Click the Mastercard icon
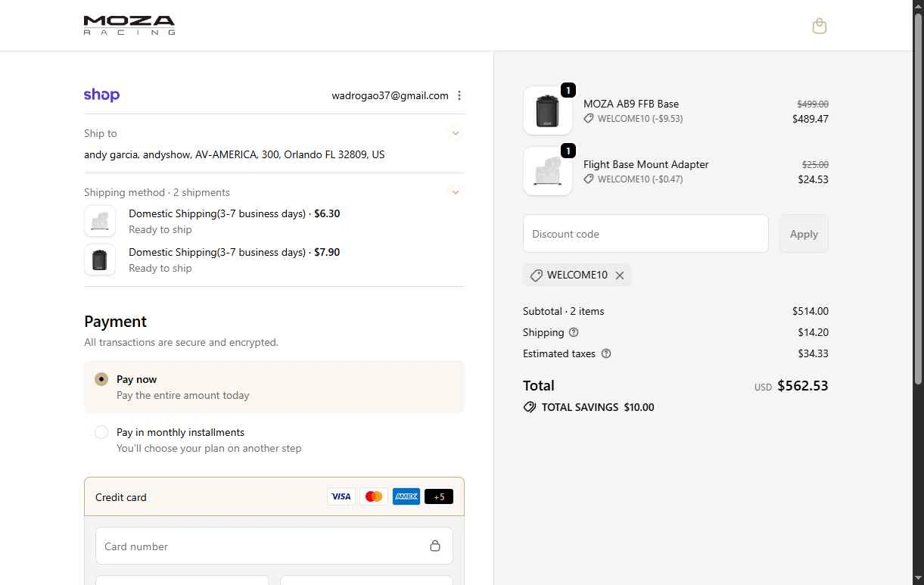Viewport: 924px width, 585px height. click(374, 496)
